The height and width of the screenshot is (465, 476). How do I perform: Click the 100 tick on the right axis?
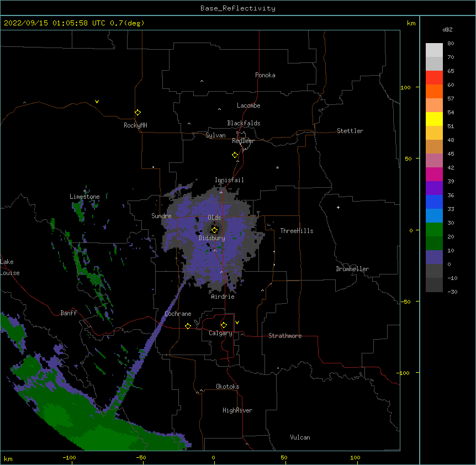[405, 87]
